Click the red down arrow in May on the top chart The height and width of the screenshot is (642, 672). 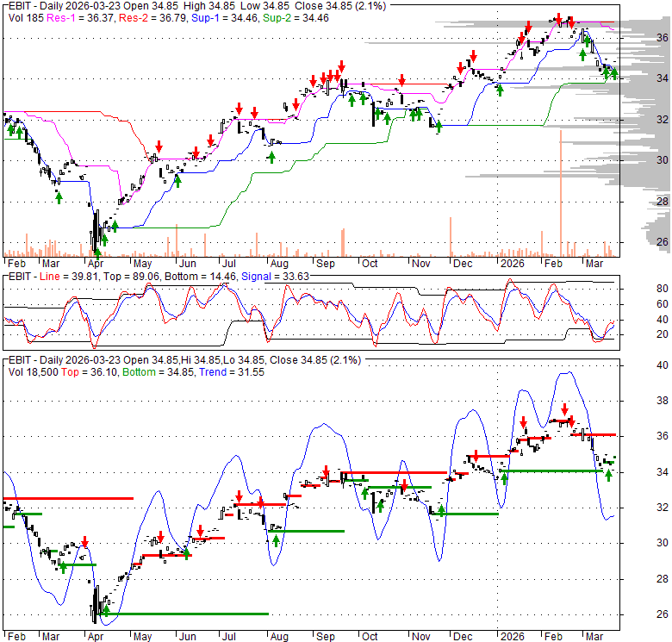click(159, 146)
